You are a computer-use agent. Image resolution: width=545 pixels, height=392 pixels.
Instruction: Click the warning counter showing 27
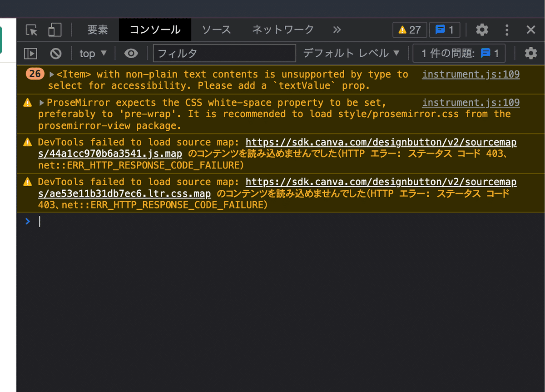point(409,30)
